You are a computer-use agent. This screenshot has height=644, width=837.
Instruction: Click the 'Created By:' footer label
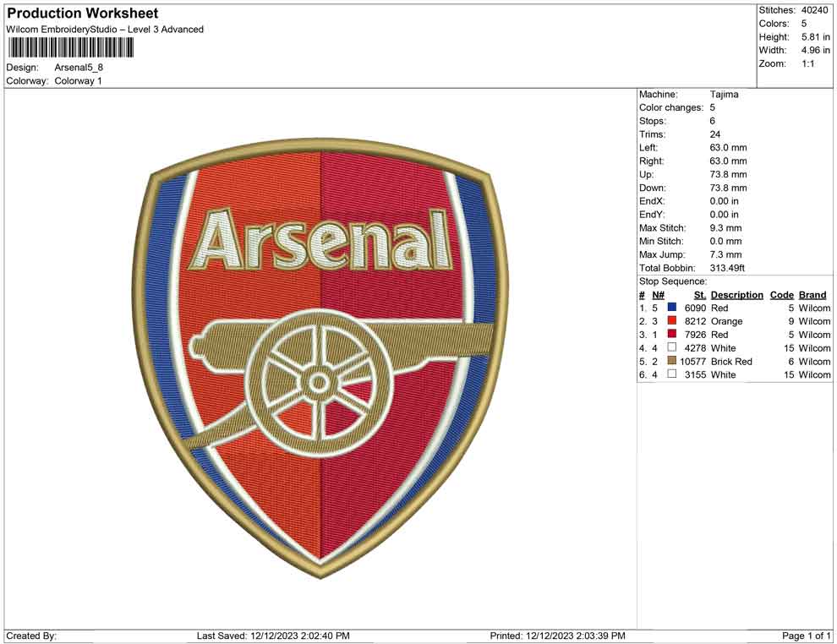[31, 636]
